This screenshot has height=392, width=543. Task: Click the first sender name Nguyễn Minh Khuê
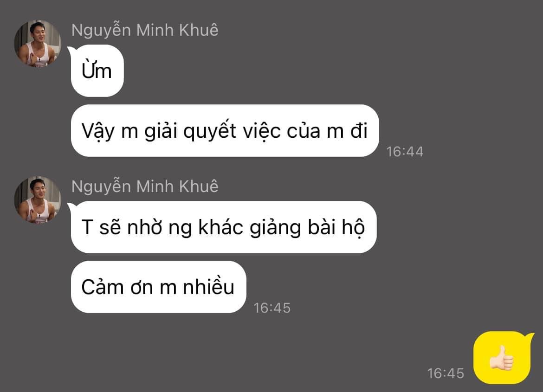(145, 30)
